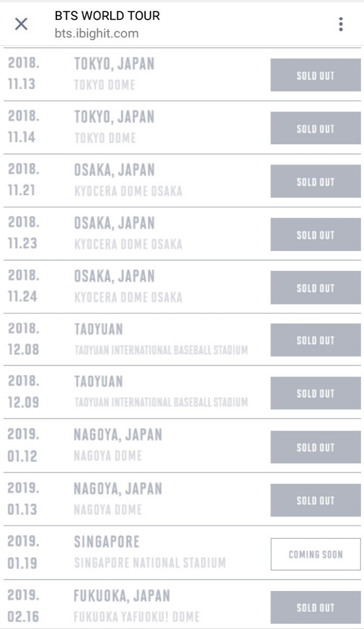Click Sold Out button for Tokyo 11.14
This screenshot has height=629, width=364.
[x=315, y=129]
